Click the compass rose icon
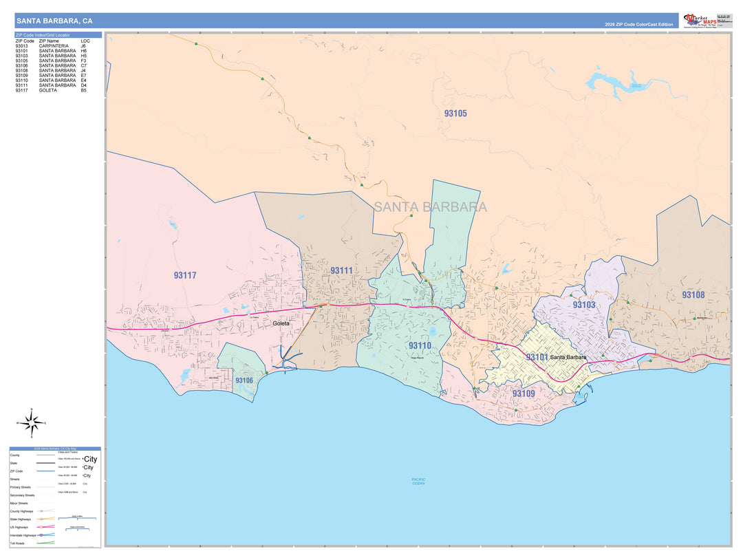This screenshot has width=743, height=560. [32, 423]
